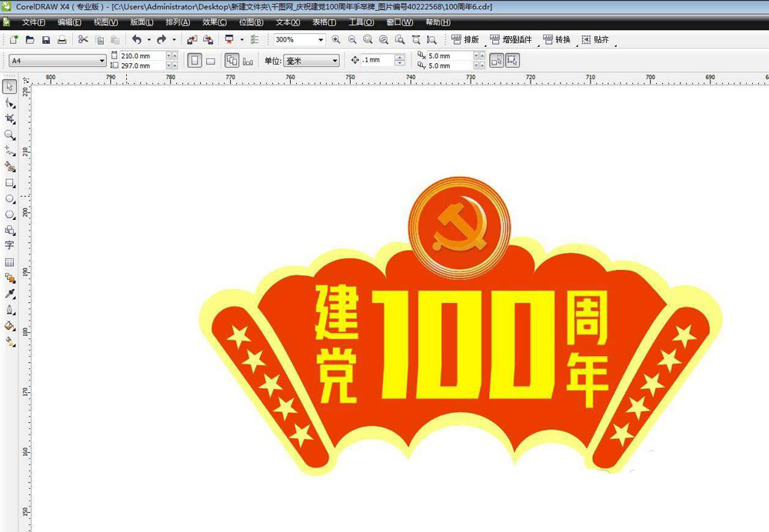Activate the Text (字) tool
The width and height of the screenshot is (769, 532).
click(10, 246)
